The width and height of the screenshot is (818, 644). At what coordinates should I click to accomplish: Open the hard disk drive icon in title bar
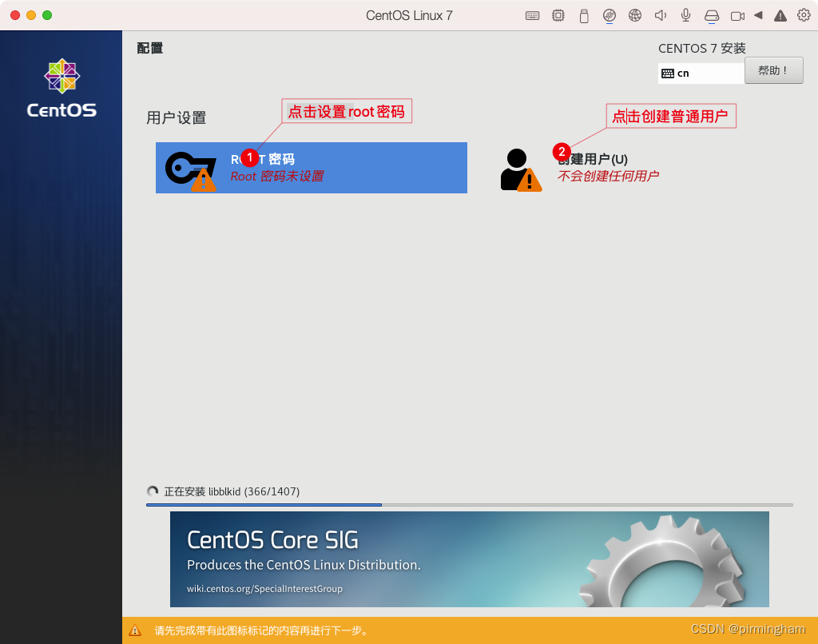712,16
